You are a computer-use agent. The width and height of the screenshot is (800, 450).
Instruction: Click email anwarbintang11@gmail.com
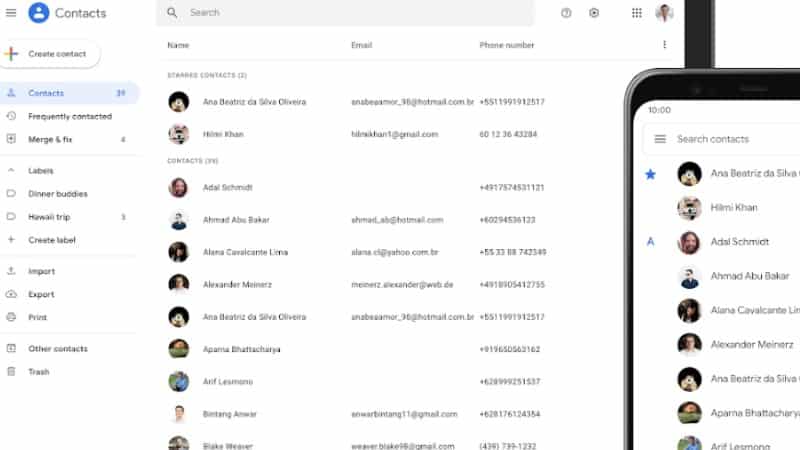(404, 414)
